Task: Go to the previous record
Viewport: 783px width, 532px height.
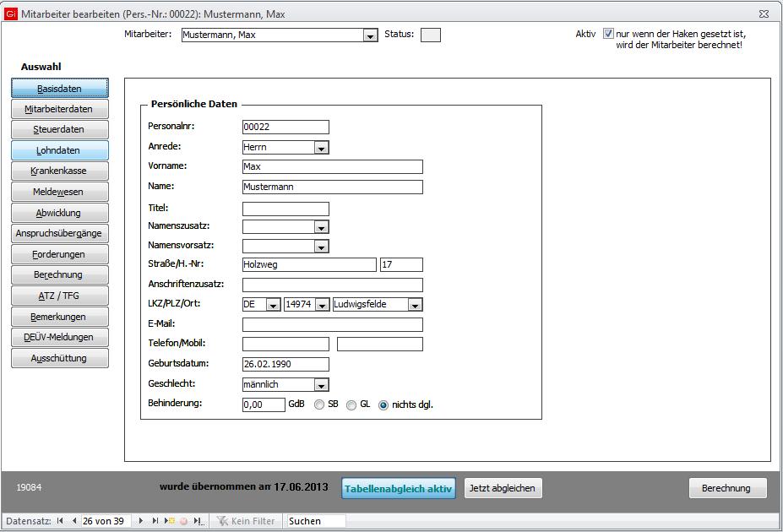Action: 73,521
